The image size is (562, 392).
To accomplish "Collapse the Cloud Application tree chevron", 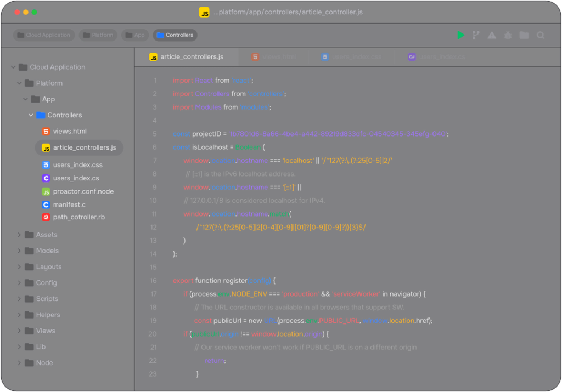I will [13, 67].
